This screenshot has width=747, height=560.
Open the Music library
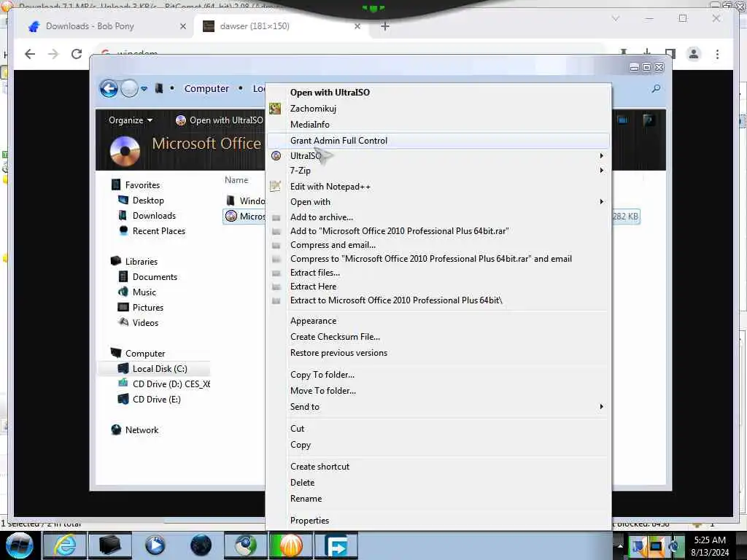144,292
